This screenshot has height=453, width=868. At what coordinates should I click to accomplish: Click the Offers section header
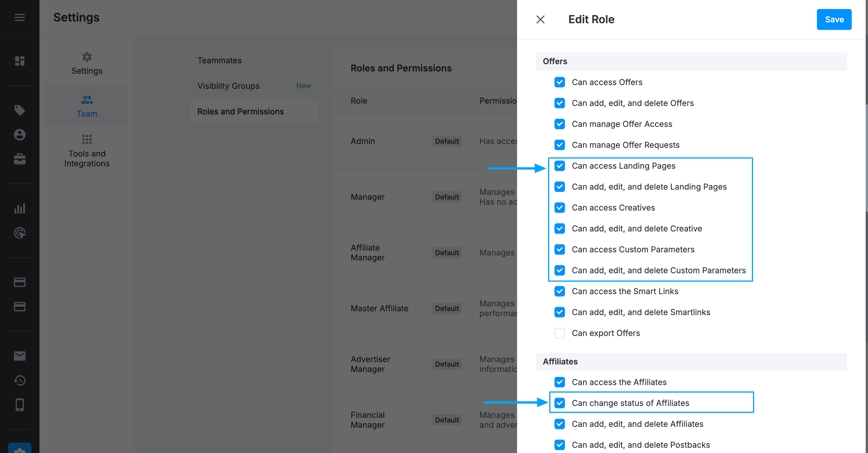tap(691, 61)
